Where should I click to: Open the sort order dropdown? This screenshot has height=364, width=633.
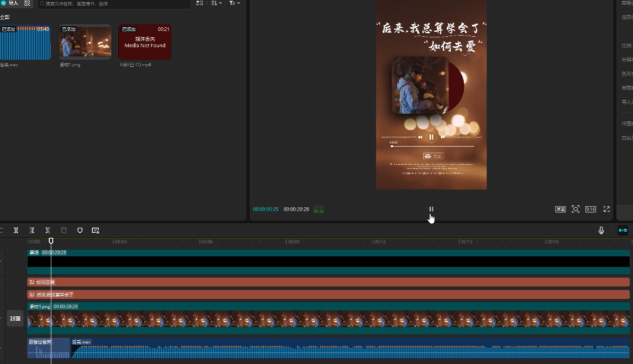[216, 3]
